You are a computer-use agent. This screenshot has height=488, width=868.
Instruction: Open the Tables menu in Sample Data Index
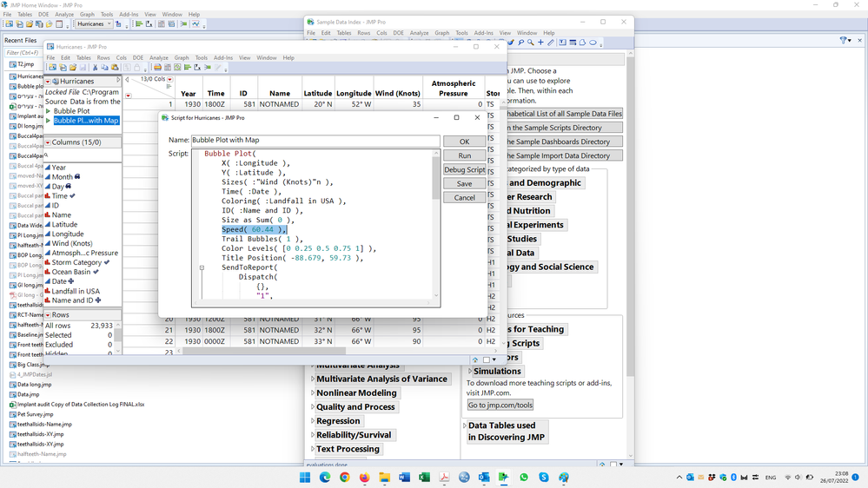(x=344, y=33)
